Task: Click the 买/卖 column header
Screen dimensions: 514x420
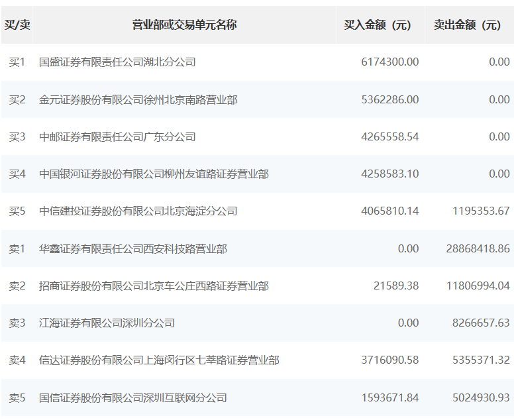Action: 17,25
